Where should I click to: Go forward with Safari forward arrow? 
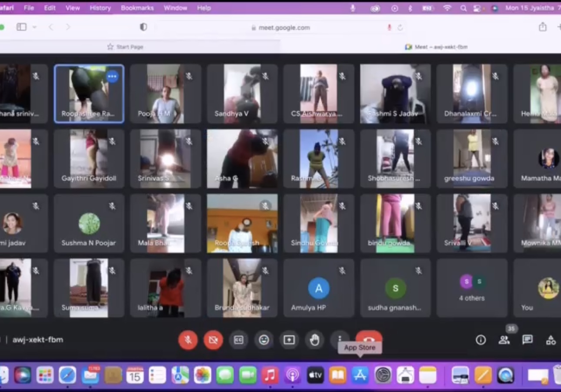[x=68, y=27]
